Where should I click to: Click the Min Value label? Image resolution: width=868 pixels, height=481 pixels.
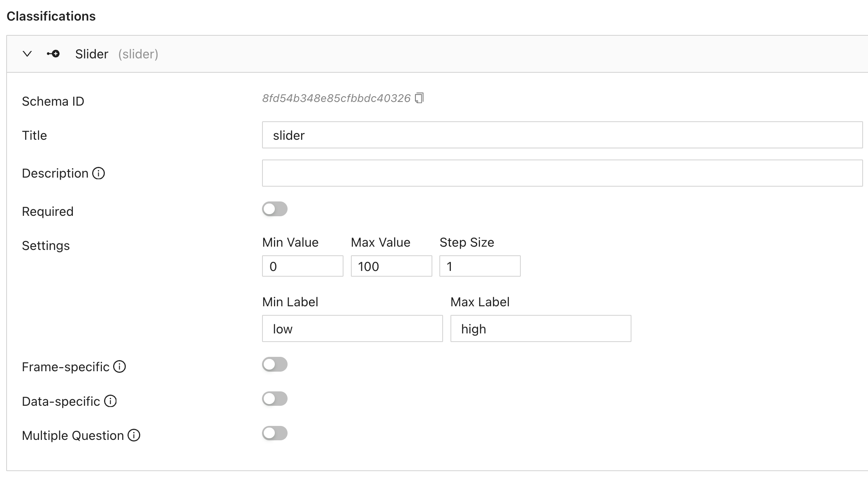click(290, 242)
